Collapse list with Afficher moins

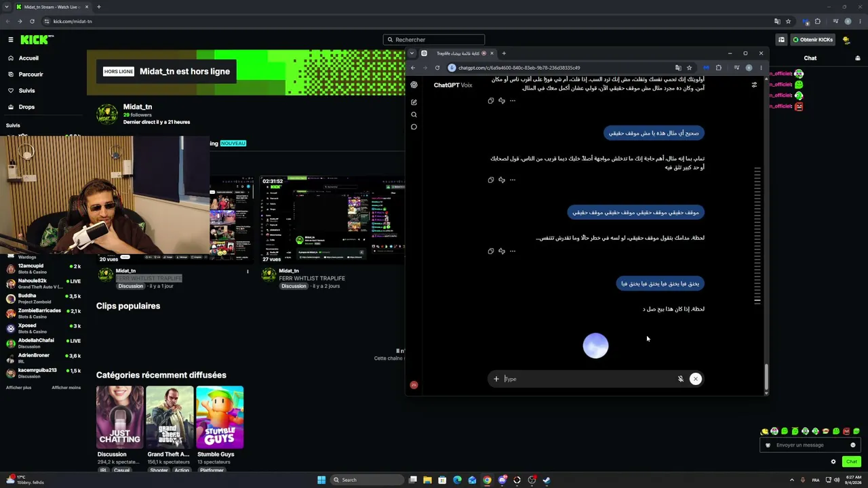pyautogui.click(x=66, y=388)
